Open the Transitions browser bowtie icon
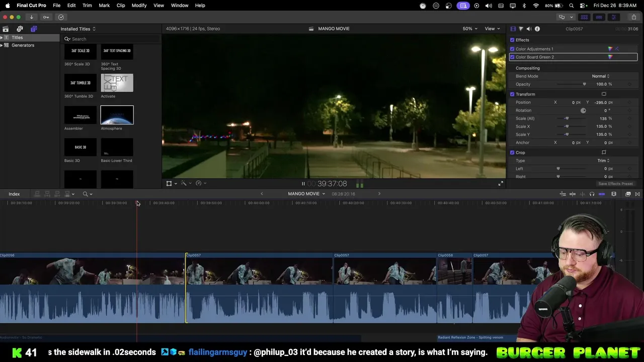The width and height of the screenshot is (644, 362). 637,194
